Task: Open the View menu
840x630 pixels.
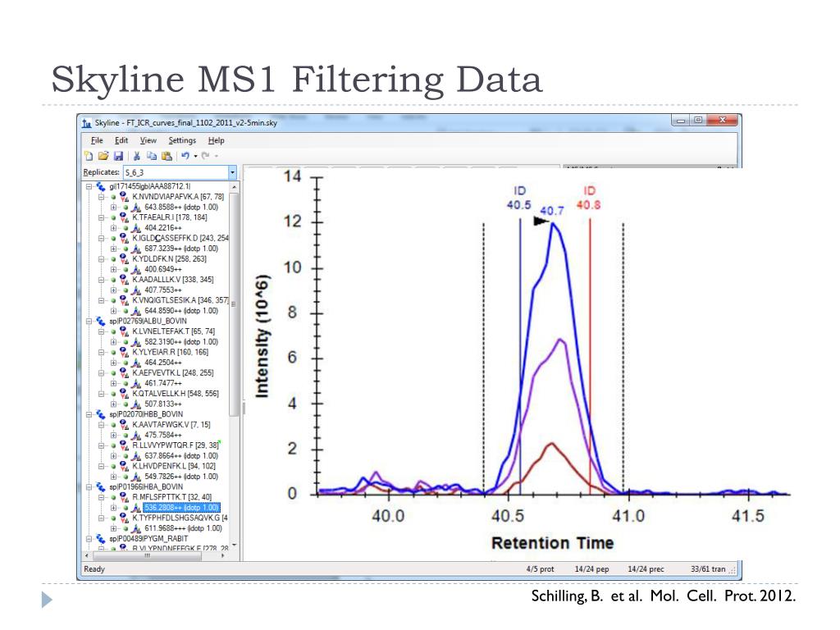Action: tap(148, 140)
